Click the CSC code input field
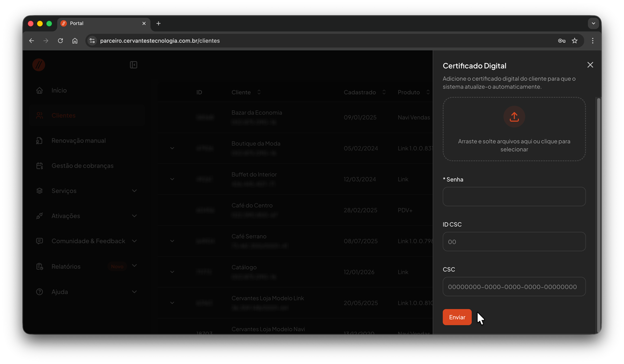Screen dimensions: 624x364 click(514, 287)
